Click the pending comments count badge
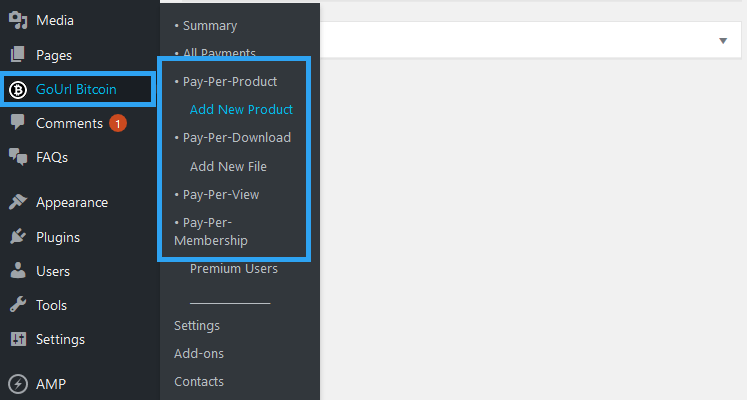The height and width of the screenshot is (400, 747). (x=117, y=123)
